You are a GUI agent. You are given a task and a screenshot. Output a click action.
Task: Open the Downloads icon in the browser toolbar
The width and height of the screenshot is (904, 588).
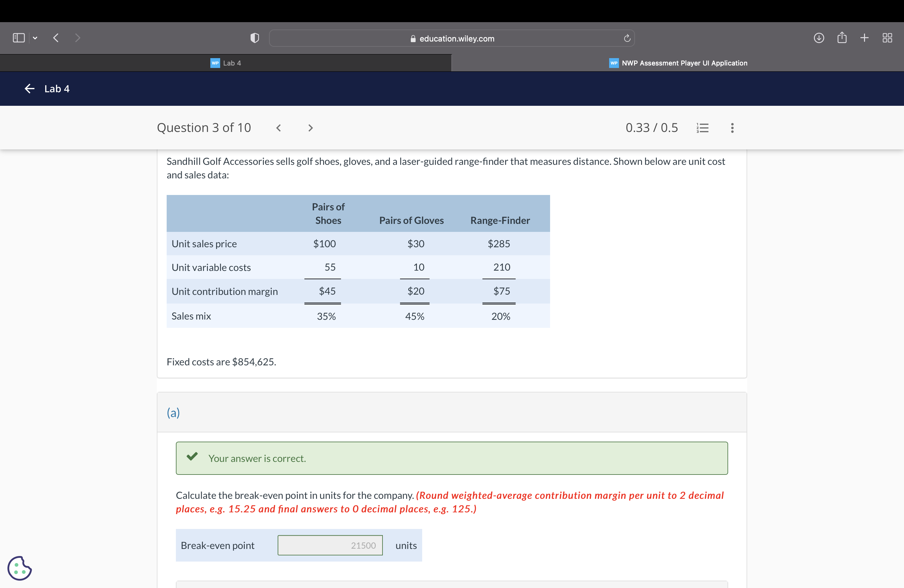coord(819,38)
